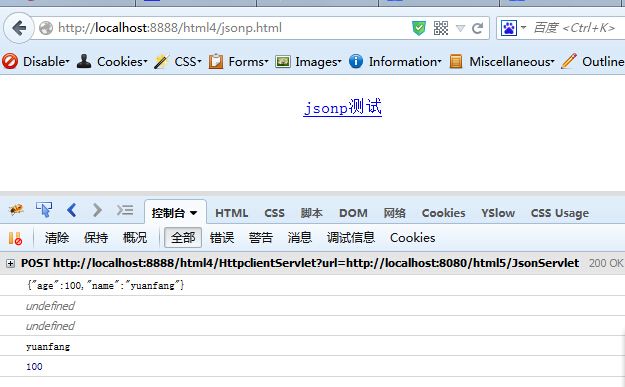
Task: Click the 200 OK status text
Action: coord(606,263)
